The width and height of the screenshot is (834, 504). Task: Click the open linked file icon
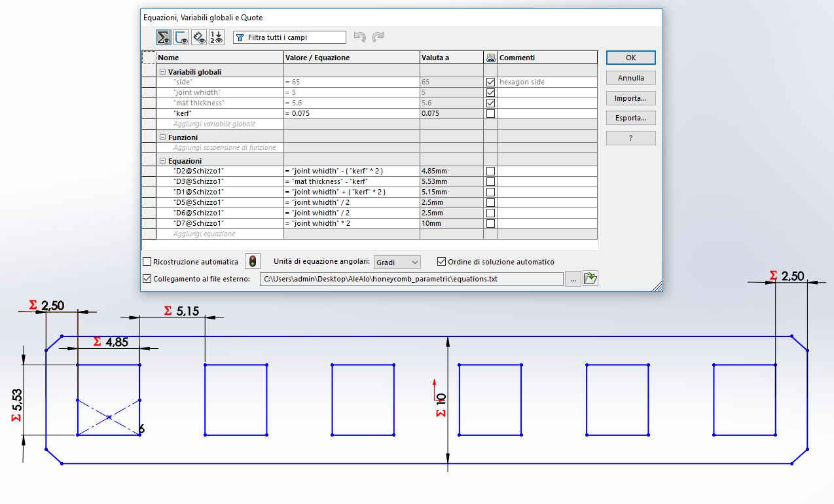(590, 279)
